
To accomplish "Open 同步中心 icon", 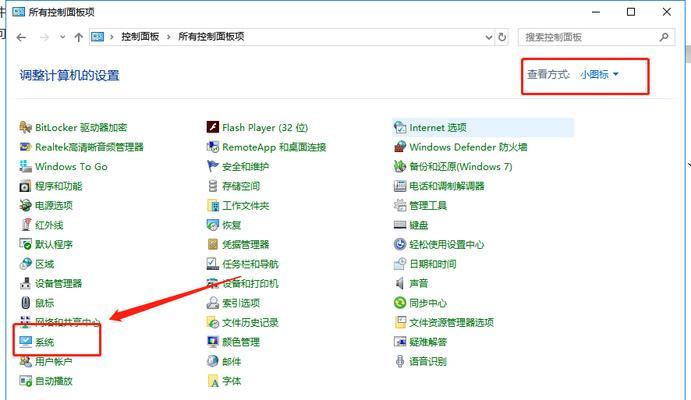I will tap(400, 303).
